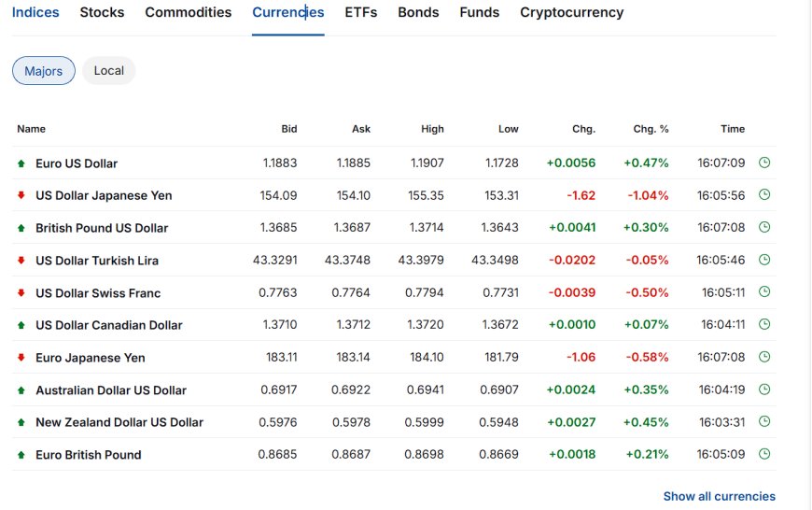The height and width of the screenshot is (510, 812).
Task: Click red down arrow beside US Dollar Turkish Lira
Action: (21, 261)
